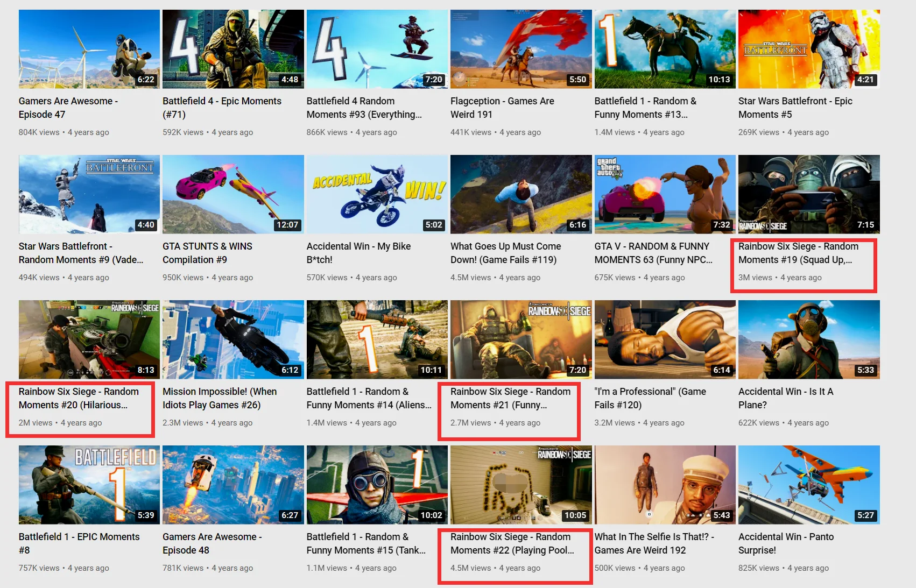916x588 pixels.
Task: Click title Flagception - Games Are Weird 191
Action: (x=502, y=108)
